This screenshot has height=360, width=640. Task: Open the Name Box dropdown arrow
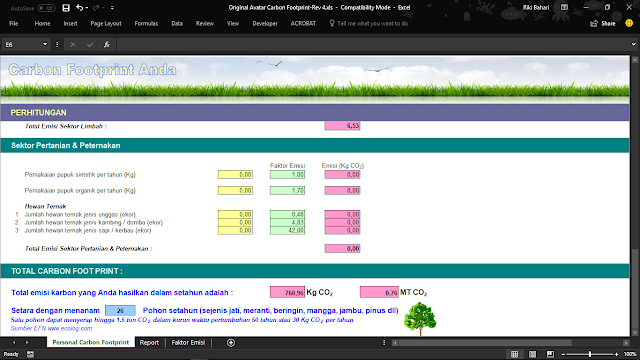point(45,44)
